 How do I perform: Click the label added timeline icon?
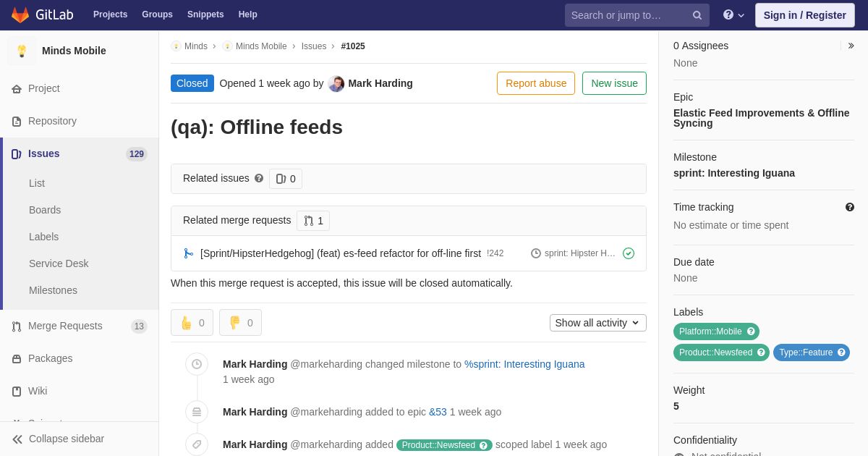click(197, 444)
